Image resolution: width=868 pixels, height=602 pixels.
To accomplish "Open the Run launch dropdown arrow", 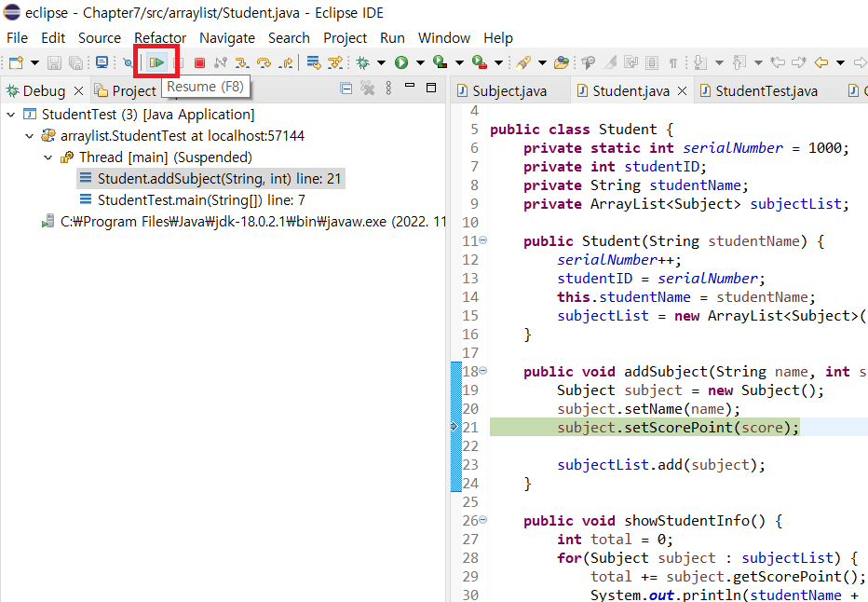I will [420, 63].
